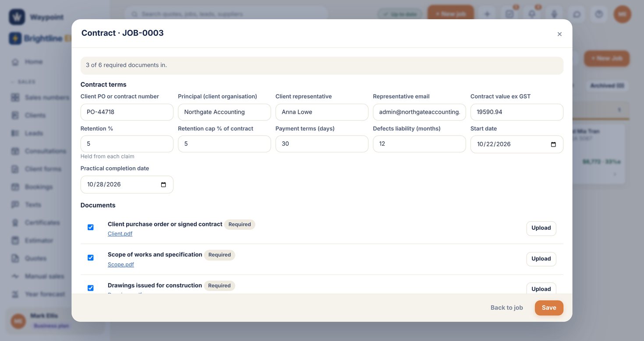The height and width of the screenshot is (341, 644).
Task: Upload file for Client purchase order
Action: coord(541,228)
